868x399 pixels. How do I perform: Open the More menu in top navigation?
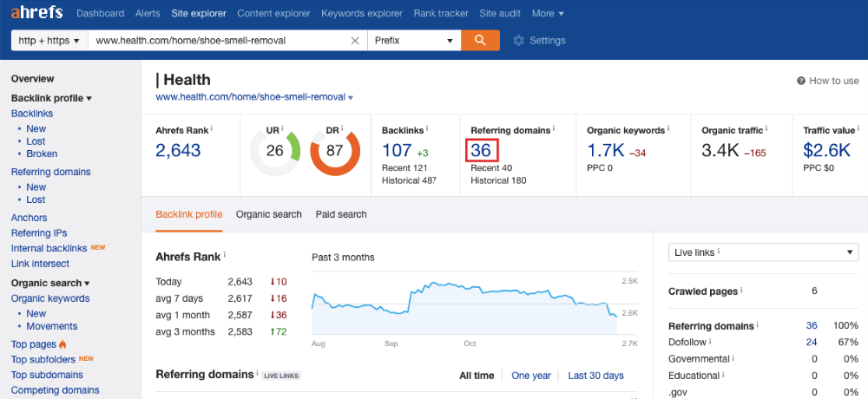[x=547, y=14]
